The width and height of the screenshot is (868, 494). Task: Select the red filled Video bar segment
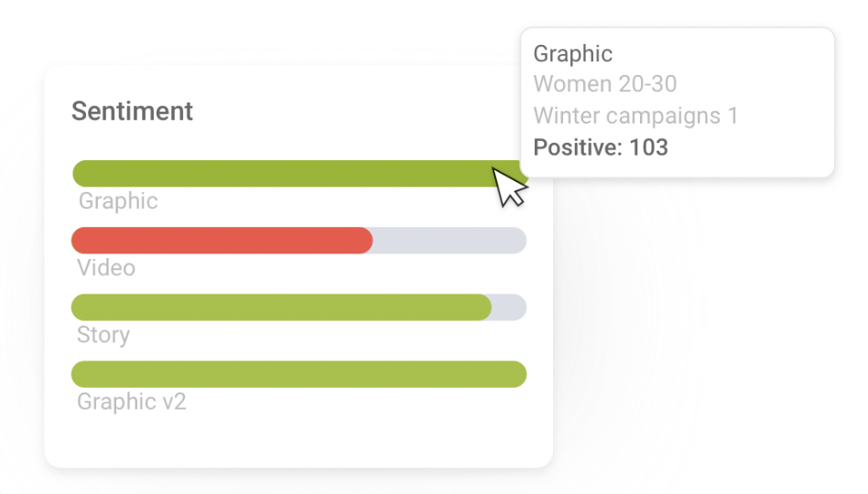222,241
